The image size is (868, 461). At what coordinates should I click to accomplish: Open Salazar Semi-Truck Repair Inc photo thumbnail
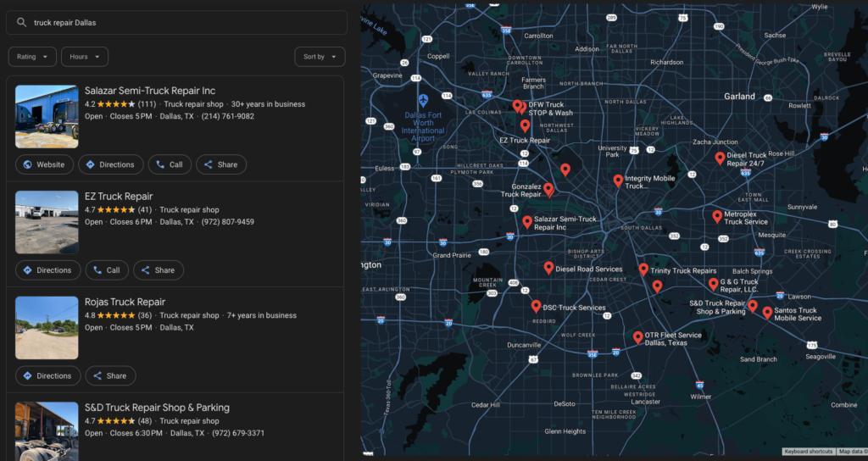47,116
